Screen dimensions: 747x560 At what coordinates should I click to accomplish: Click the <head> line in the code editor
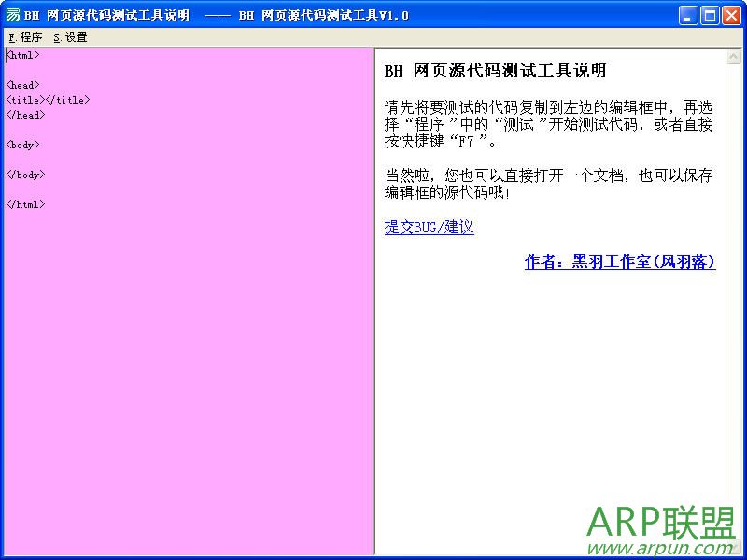point(22,85)
